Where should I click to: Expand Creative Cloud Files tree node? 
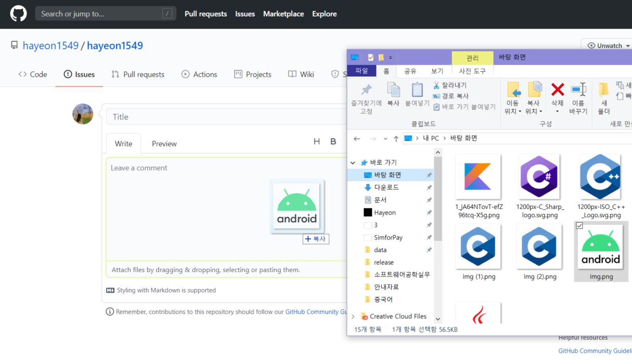click(x=353, y=317)
